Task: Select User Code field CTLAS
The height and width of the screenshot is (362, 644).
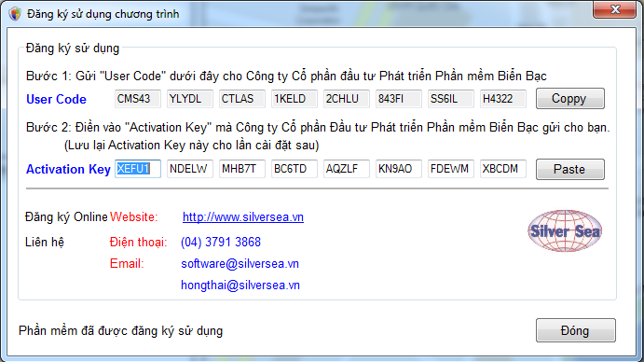Action: [242, 99]
